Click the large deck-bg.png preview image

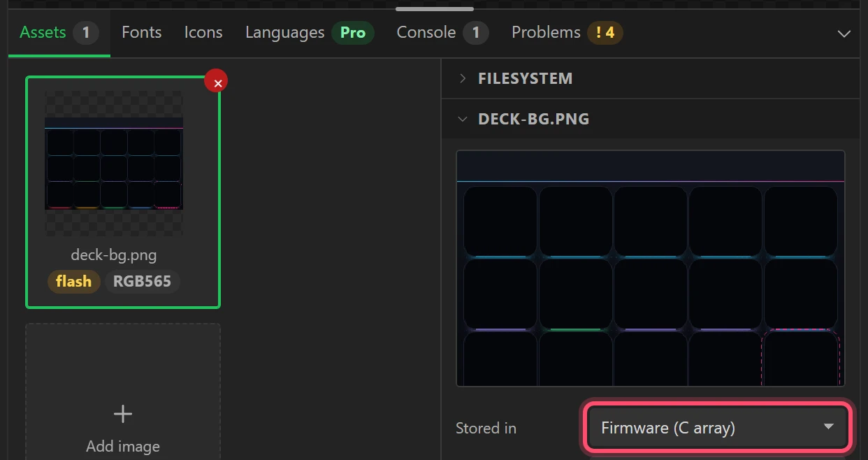[651, 268]
